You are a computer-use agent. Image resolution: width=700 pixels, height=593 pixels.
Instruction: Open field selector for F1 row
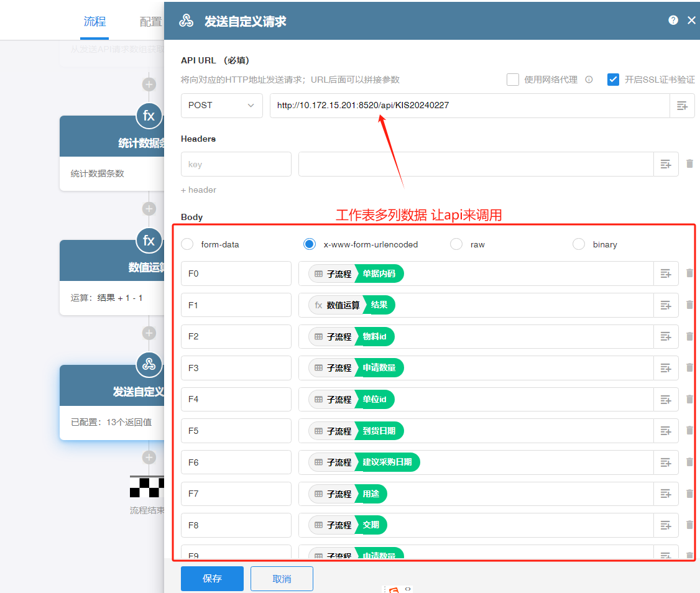tap(666, 305)
